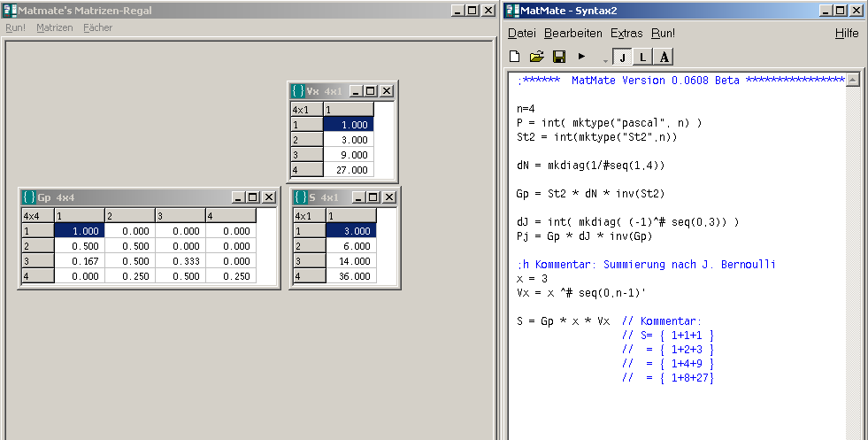Click the S matrix window braces icon
This screenshot has width=868, height=440.
(x=301, y=197)
